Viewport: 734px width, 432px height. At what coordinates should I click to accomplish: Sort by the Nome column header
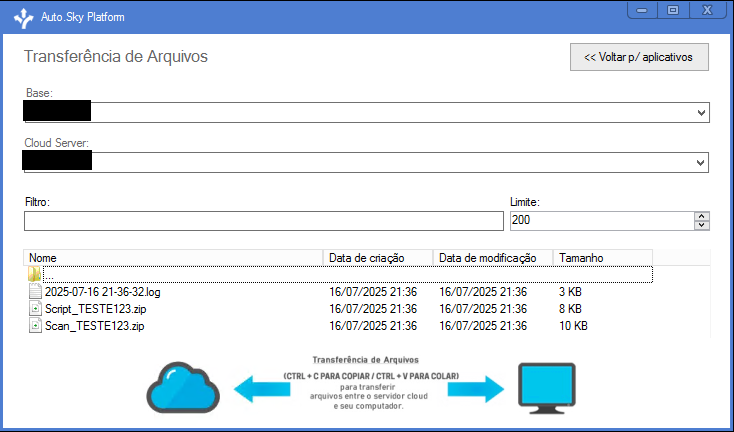click(173, 258)
